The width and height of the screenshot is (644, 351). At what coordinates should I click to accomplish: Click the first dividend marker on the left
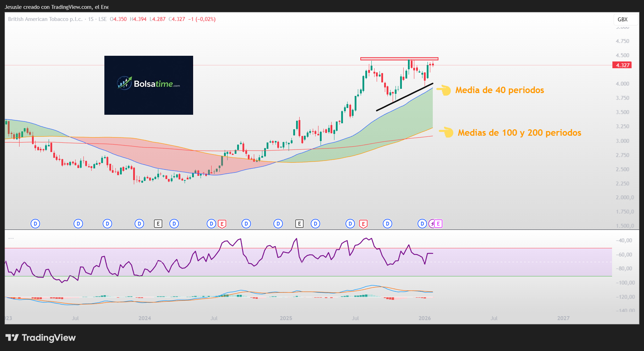click(x=35, y=223)
